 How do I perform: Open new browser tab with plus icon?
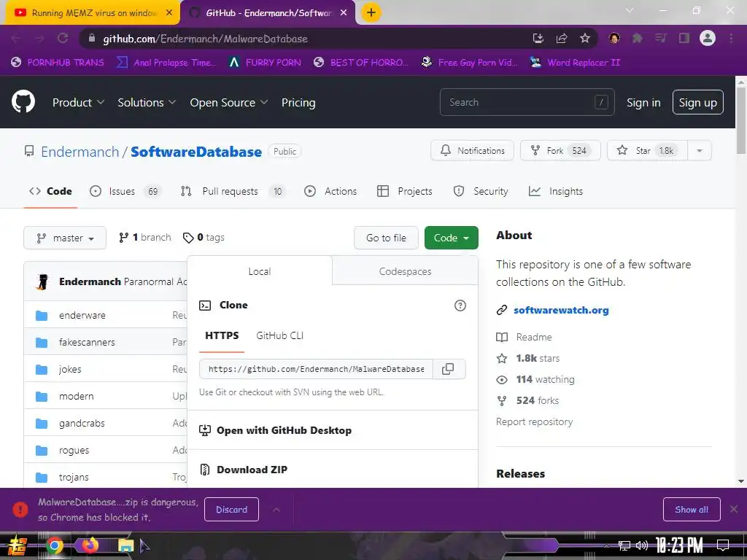click(371, 12)
